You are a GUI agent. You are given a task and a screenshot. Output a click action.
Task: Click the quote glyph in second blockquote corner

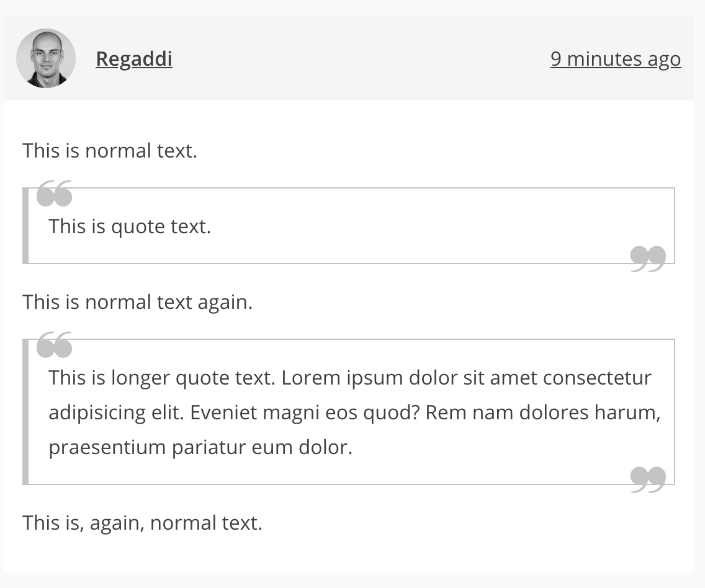pyautogui.click(x=647, y=478)
